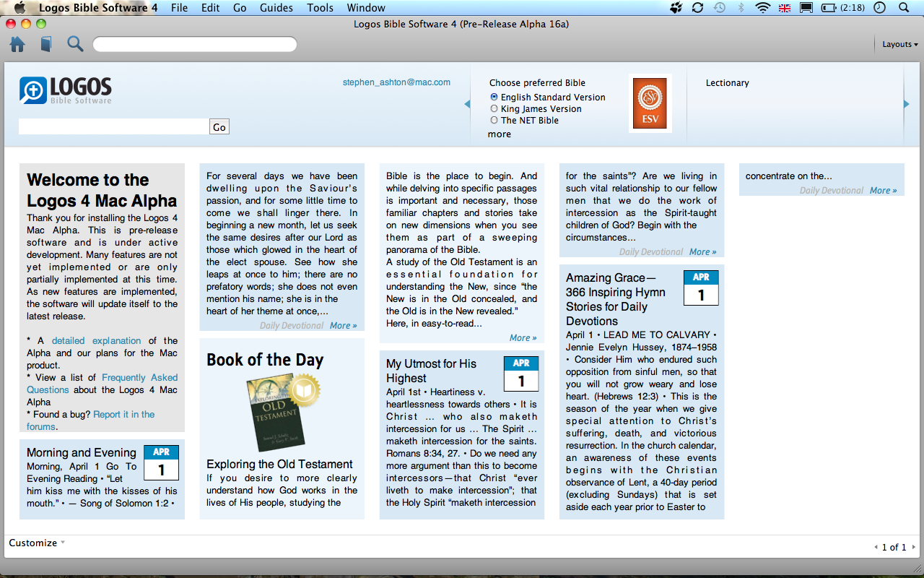The width and height of the screenshot is (924, 578).
Task: Select King James Version radio button
Action: 494,108
